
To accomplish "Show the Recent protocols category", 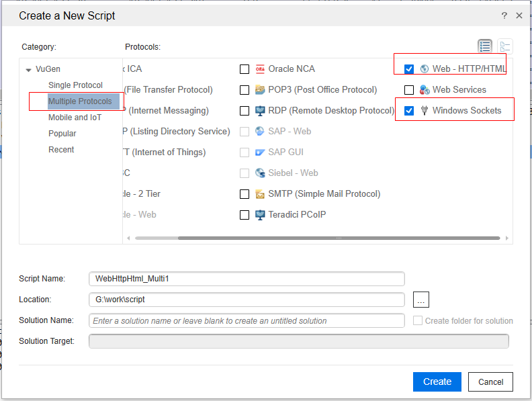I will [x=61, y=150].
